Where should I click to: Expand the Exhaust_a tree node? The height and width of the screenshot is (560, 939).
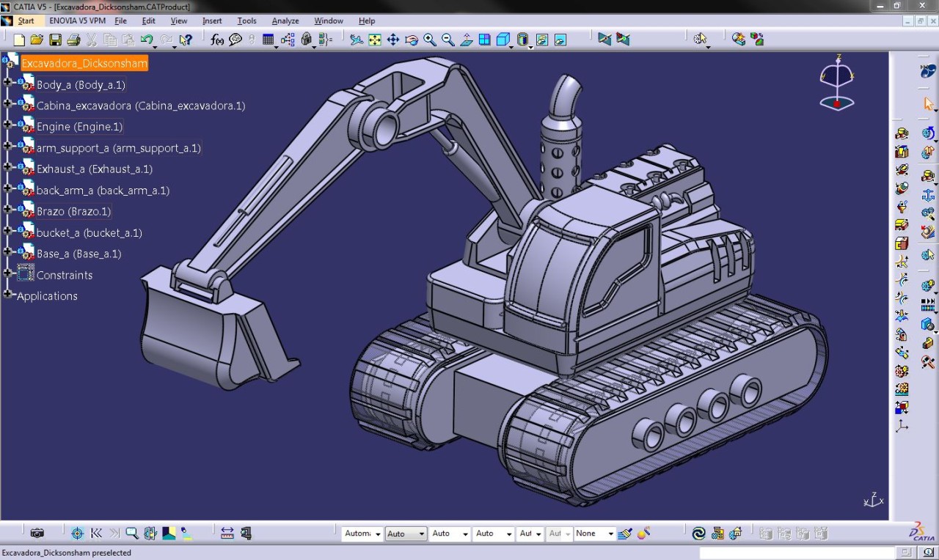click(7, 167)
